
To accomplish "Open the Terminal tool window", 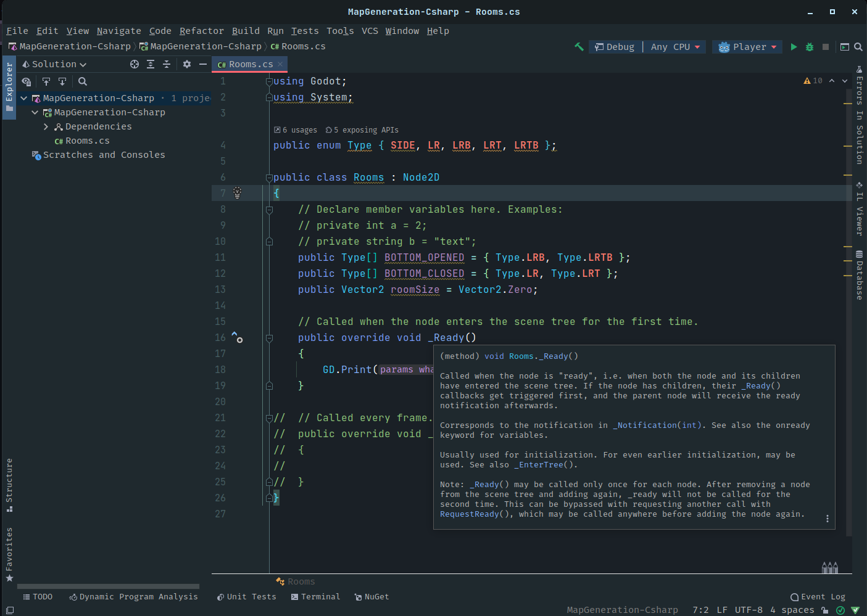I will pyautogui.click(x=315, y=596).
